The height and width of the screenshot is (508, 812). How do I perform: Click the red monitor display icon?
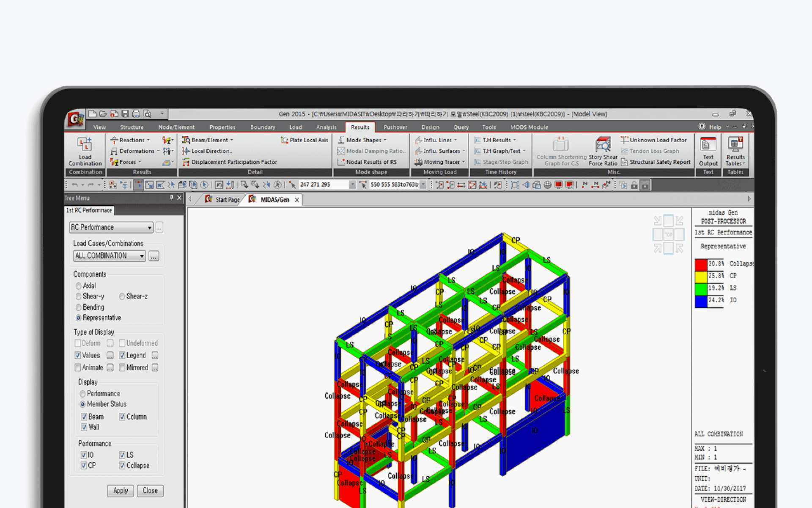point(558,185)
